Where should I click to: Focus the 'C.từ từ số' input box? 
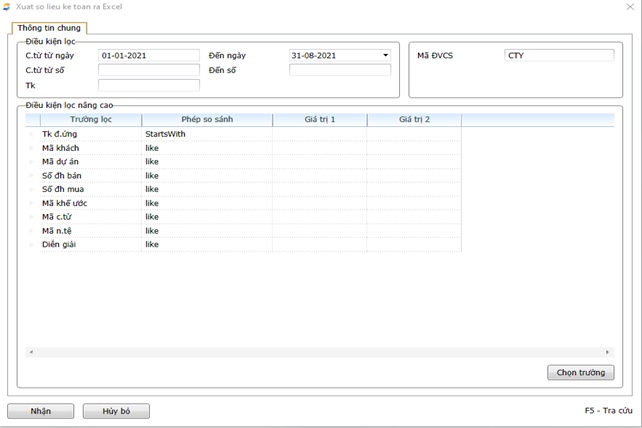coord(148,70)
